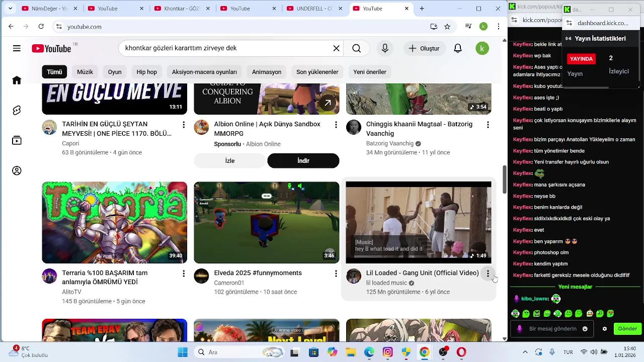
Task: Open Opera browser from the taskbar
Action: pos(461,352)
